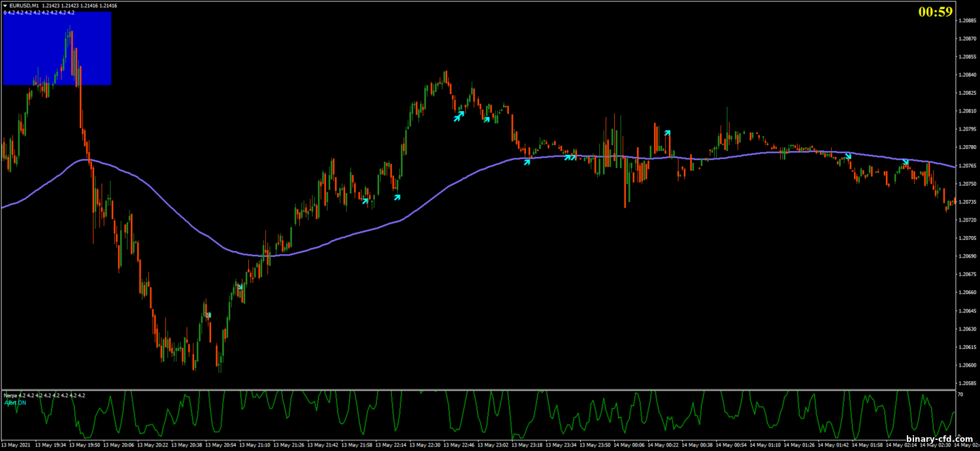The height and width of the screenshot is (451, 980).
Task: Click the cyan Alert ON label
Action: [x=15, y=403]
